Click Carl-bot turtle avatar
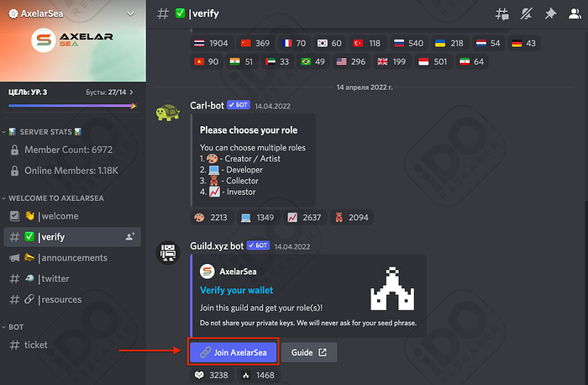 pos(168,112)
